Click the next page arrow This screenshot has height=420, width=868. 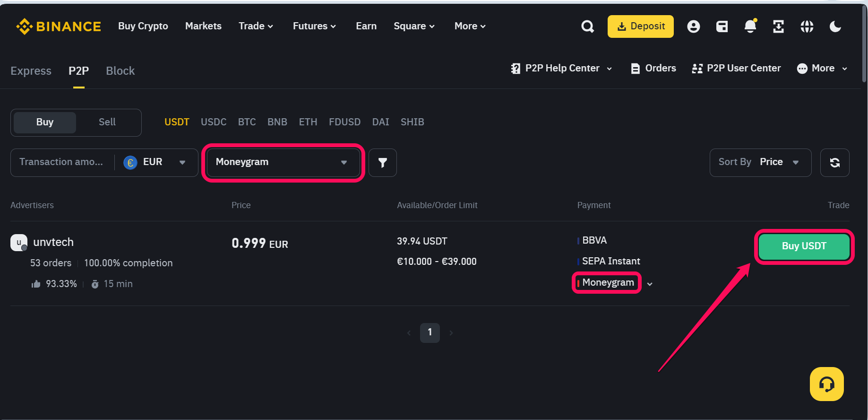[x=451, y=333]
